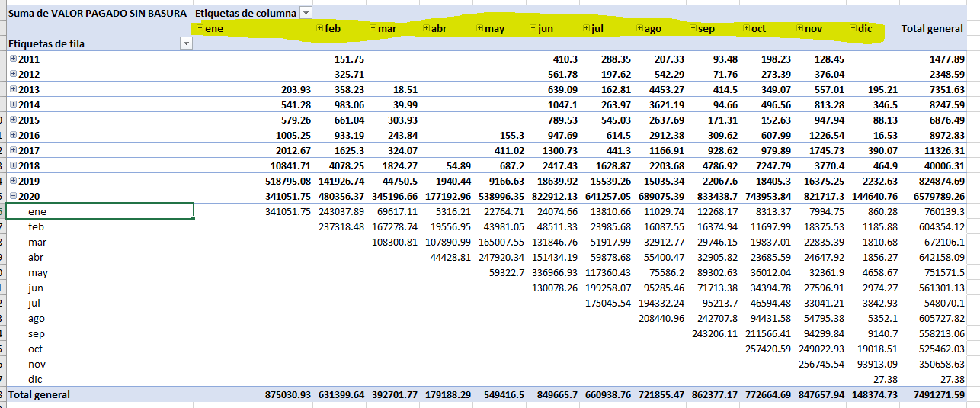
Task: Click plus icon beside ene column header
Action: click(x=200, y=28)
